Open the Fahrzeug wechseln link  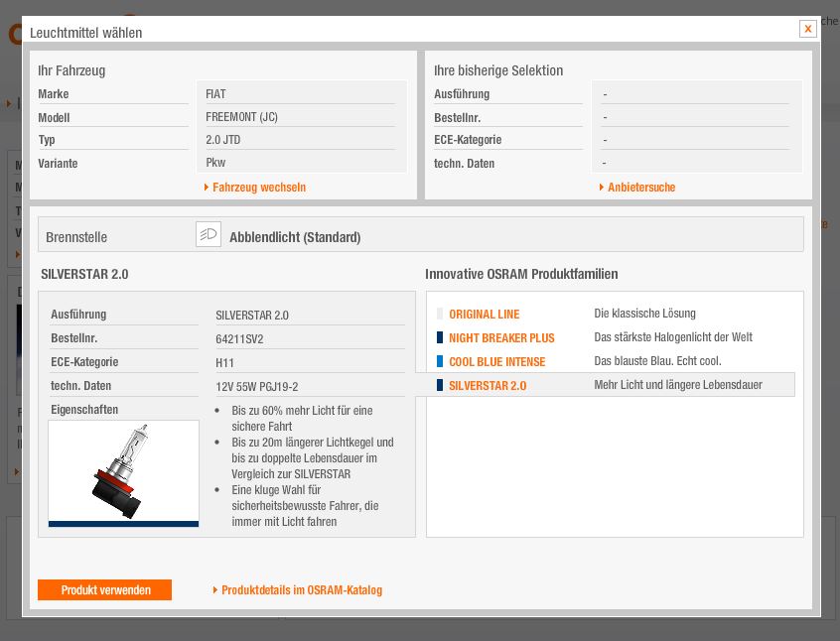(259, 188)
